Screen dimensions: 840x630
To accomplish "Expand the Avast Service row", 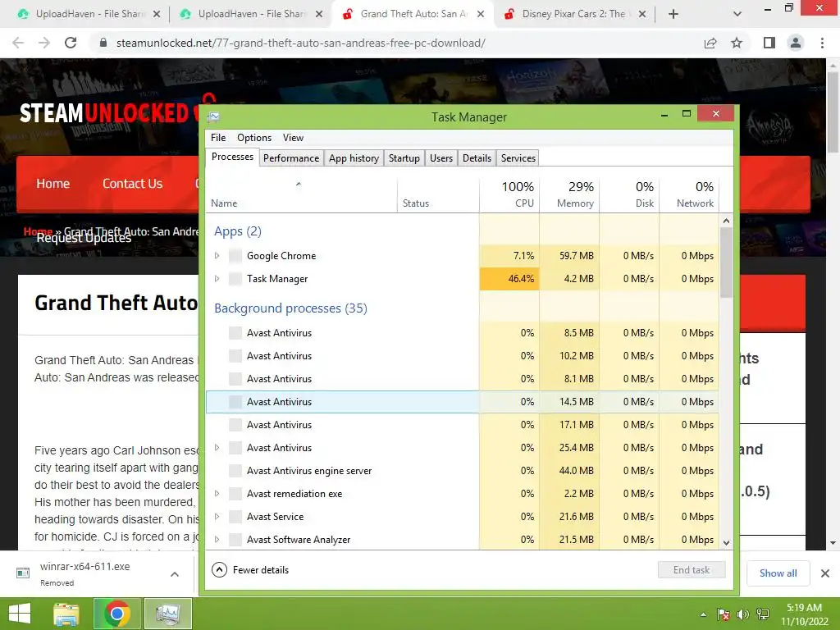I will (x=217, y=517).
